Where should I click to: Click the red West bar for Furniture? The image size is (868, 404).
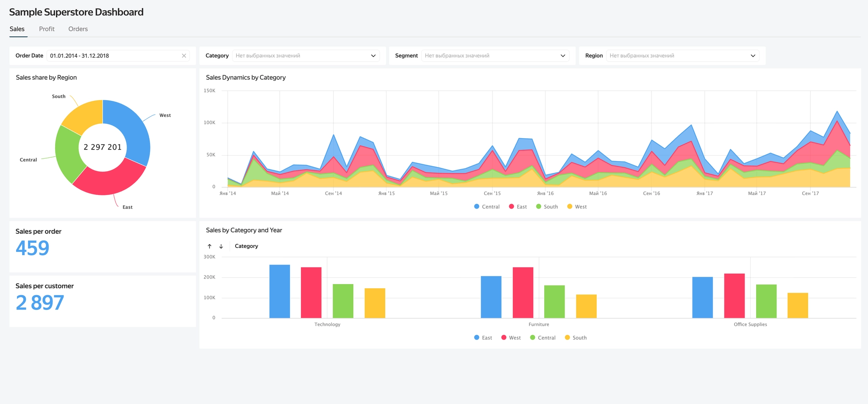tap(523, 293)
